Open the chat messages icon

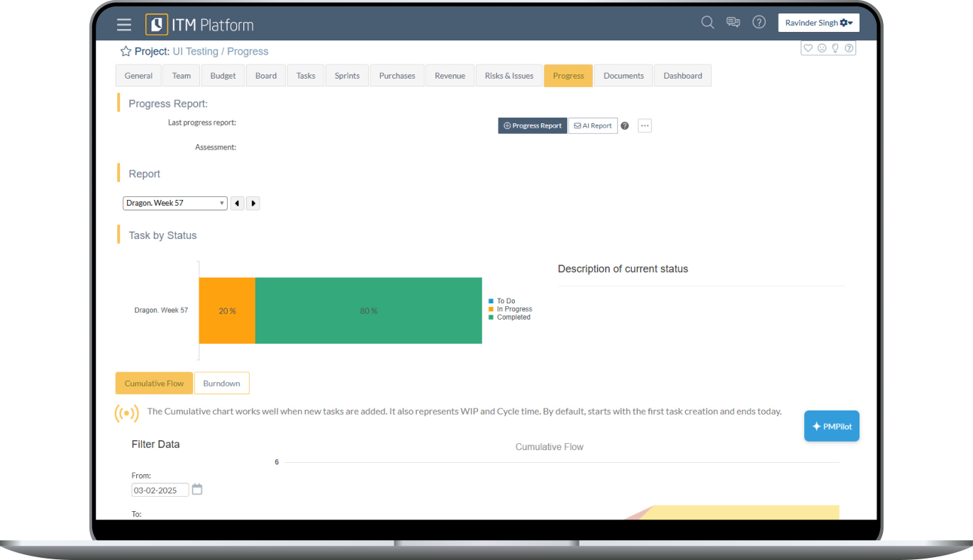coord(733,23)
